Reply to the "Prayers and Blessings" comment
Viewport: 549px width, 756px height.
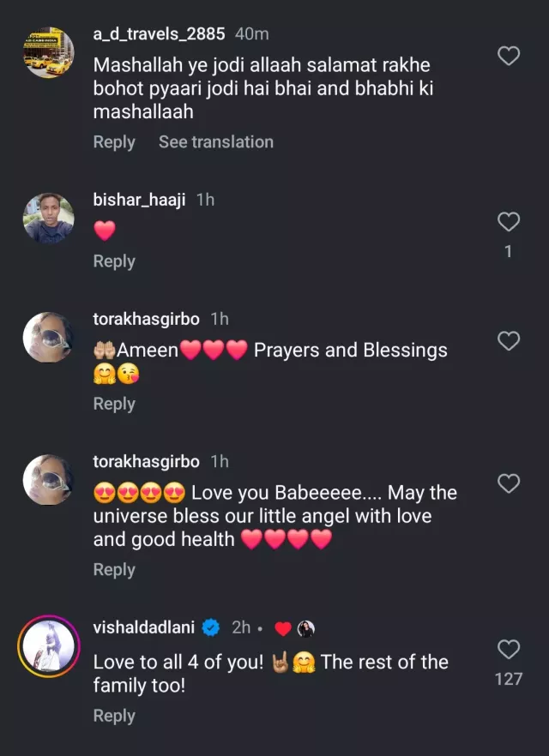(x=114, y=404)
